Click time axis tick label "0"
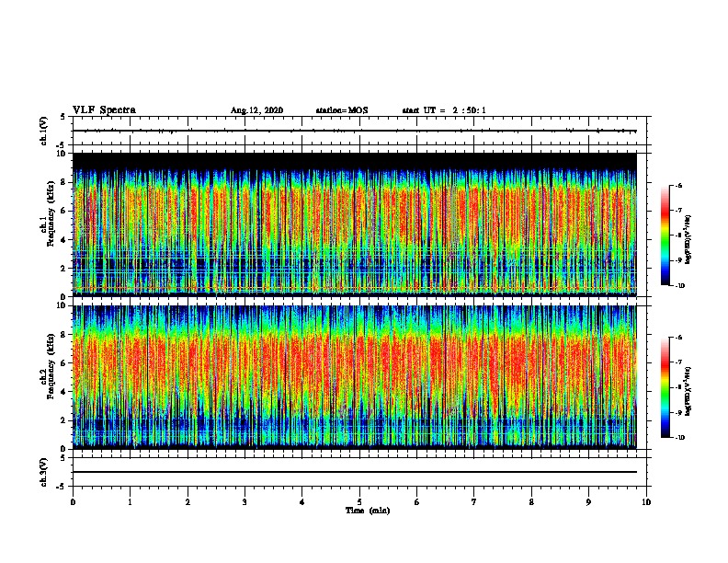Screen dimensions: 728x563 click(x=73, y=502)
